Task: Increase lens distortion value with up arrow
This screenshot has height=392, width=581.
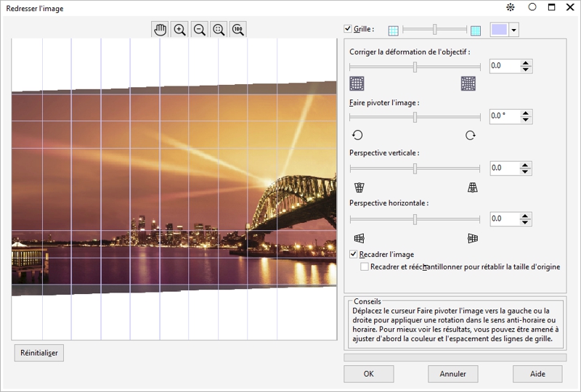Action: [527, 62]
